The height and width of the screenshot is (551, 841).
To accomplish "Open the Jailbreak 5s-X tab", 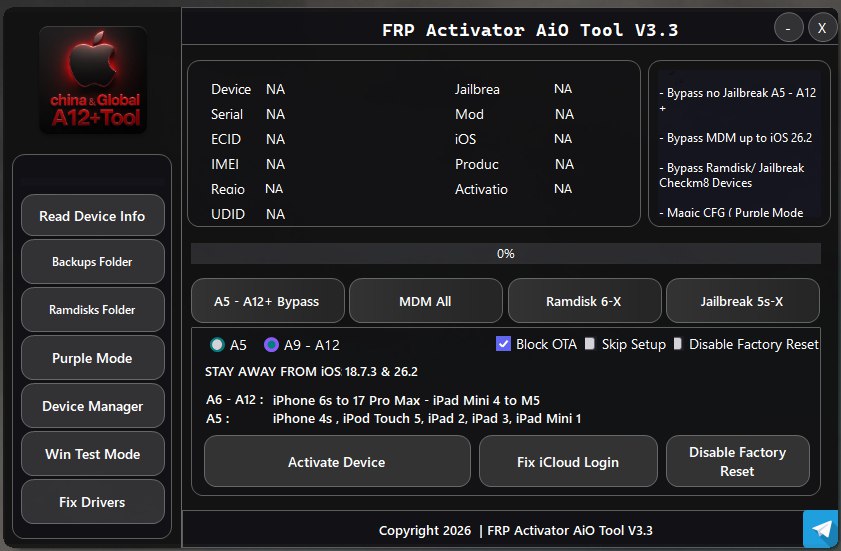I will 742,301.
